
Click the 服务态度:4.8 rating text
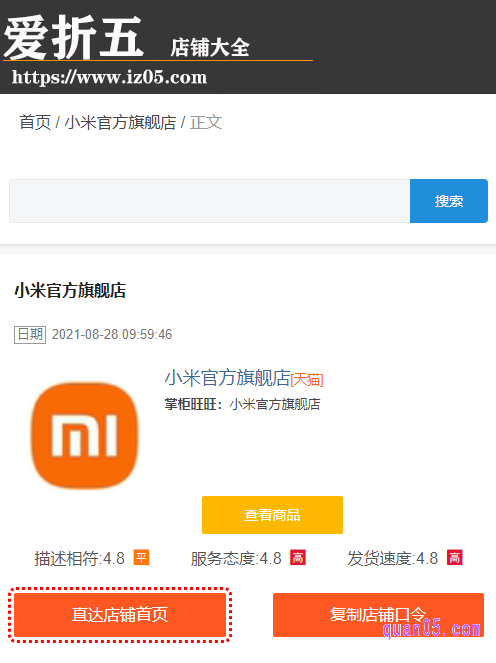coord(236,559)
